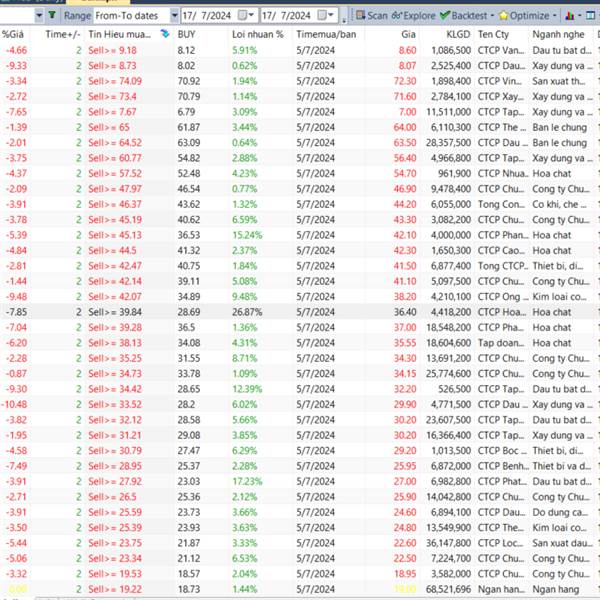The height and width of the screenshot is (600, 600).
Task: Click the San xuat dau industry cell
Action: click(x=562, y=543)
